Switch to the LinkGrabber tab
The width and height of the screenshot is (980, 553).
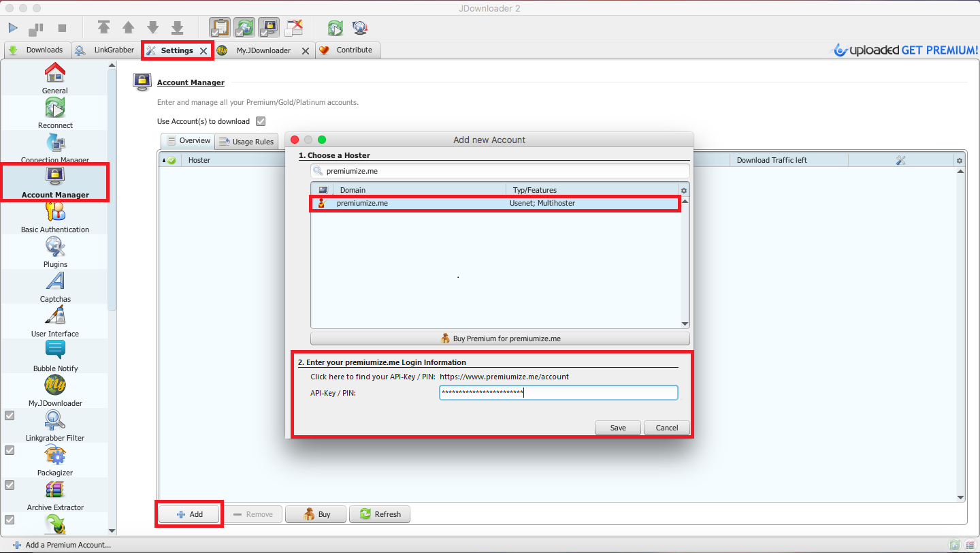pos(105,50)
